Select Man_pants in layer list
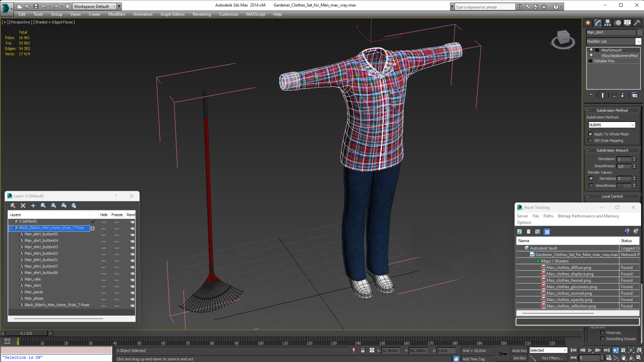The width and height of the screenshot is (644, 362). [34, 292]
